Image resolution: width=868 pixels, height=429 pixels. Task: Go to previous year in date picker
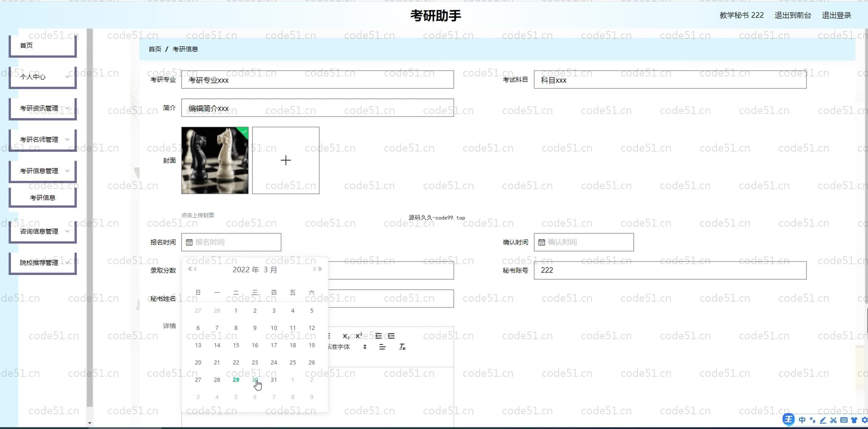tap(190, 269)
